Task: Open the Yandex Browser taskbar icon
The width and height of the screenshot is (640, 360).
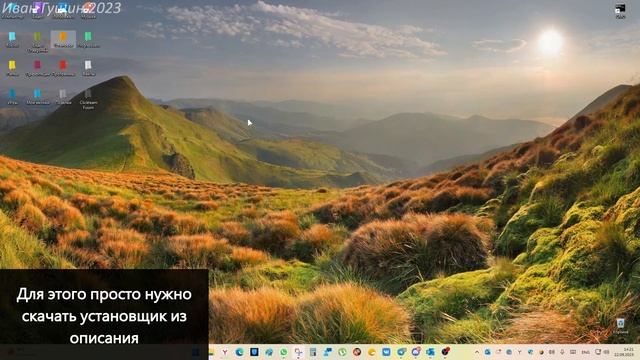Action: (x=224, y=352)
